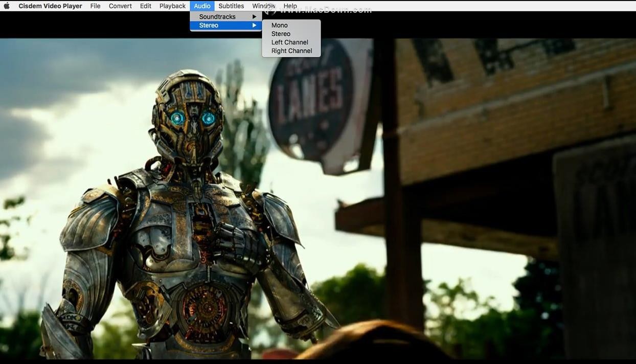
Task: Open the Cisdem Video Player app menu
Action: (50, 6)
